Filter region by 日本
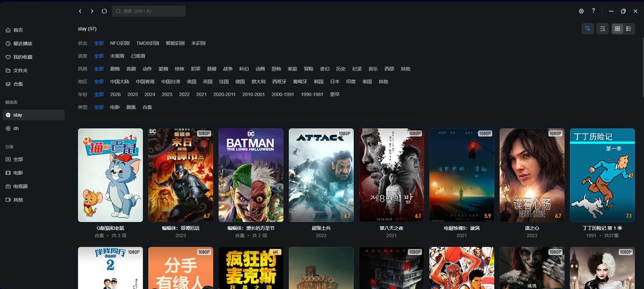 click(335, 81)
